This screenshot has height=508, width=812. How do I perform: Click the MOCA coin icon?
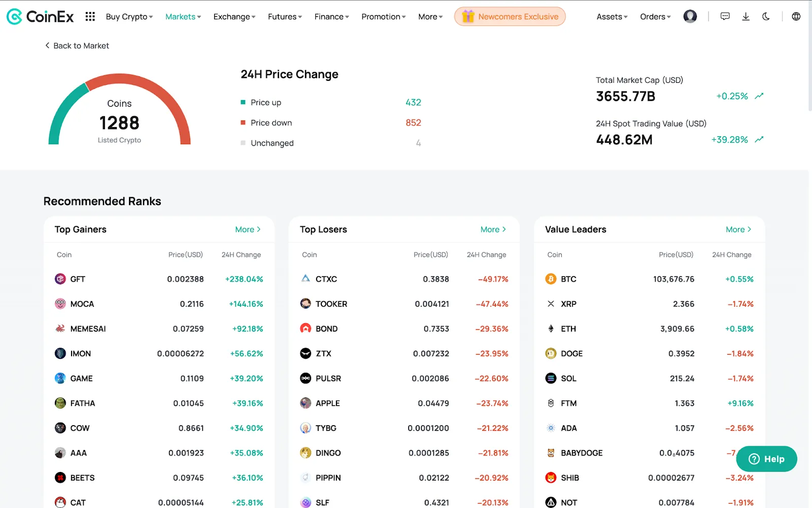pos(60,304)
